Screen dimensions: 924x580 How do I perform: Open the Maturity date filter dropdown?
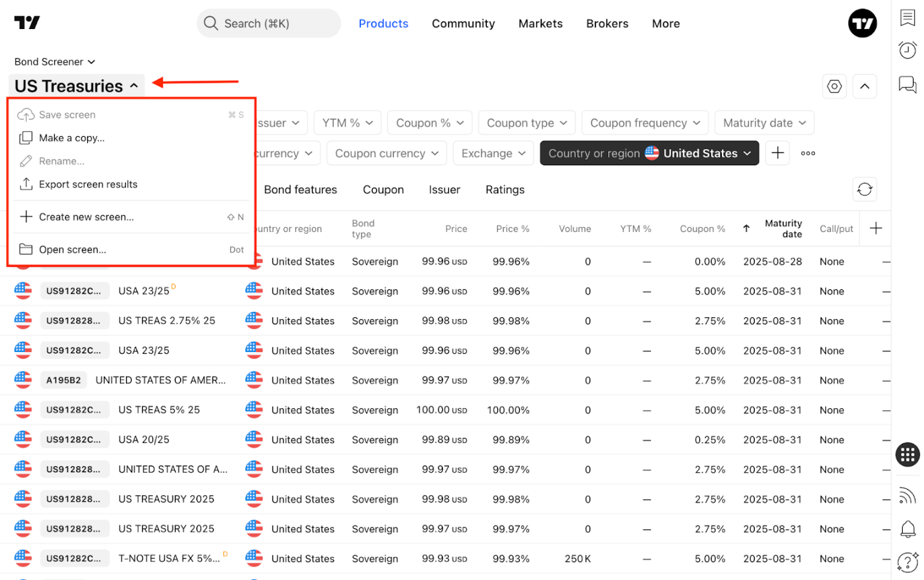pyautogui.click(x=765, y=123)
